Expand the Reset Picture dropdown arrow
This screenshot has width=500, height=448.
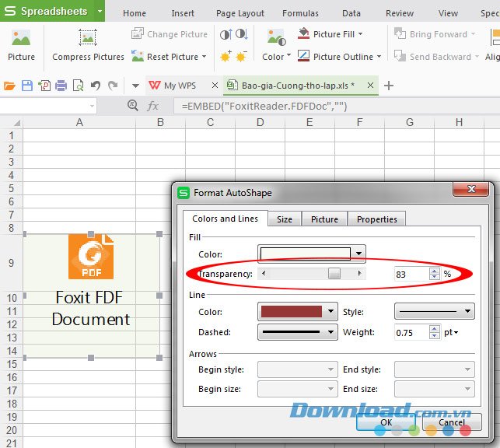click(x=204, y=57)
